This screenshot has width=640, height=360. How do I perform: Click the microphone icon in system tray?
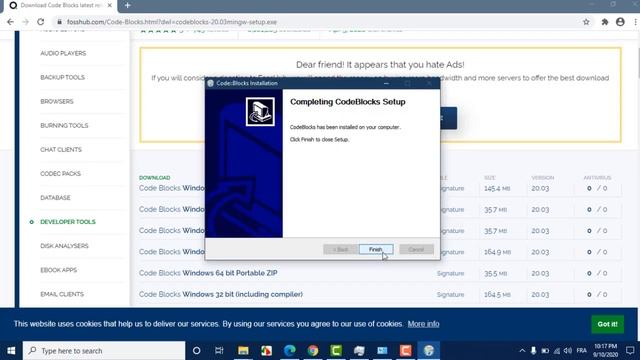point(533,351)
